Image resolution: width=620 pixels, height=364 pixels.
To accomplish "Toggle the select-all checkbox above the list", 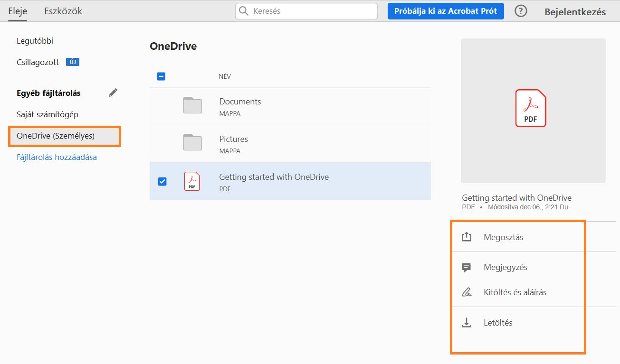I will point(161,76).
